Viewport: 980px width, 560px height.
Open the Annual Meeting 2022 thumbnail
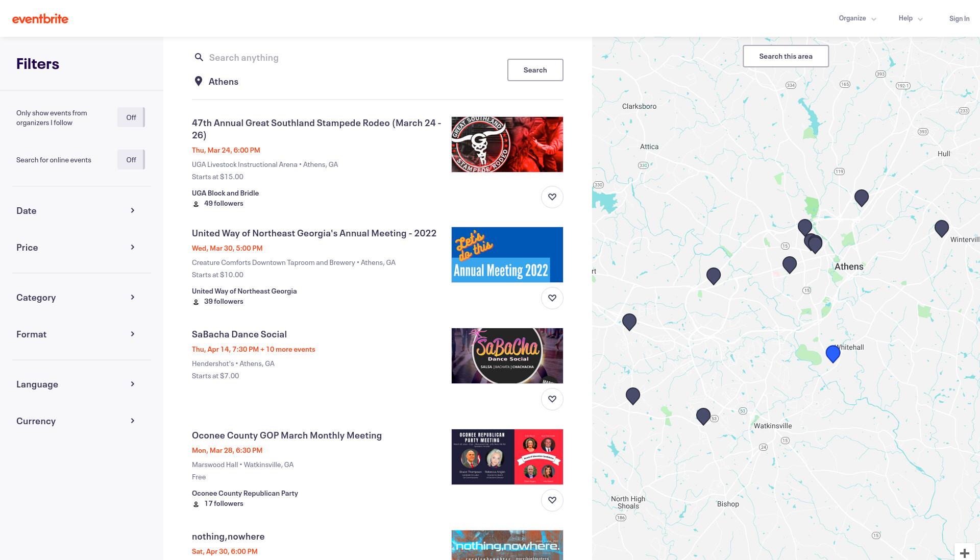click(x=507, y=255)
